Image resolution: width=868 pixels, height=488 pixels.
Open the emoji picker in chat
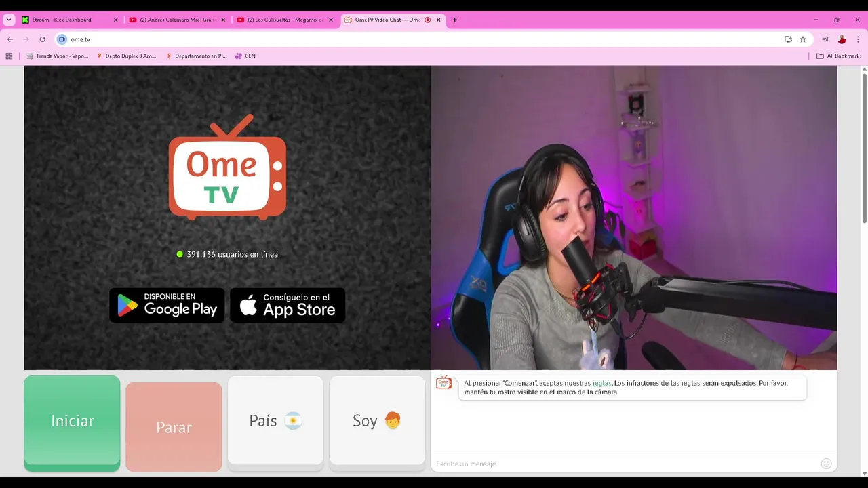coord(826,464)
